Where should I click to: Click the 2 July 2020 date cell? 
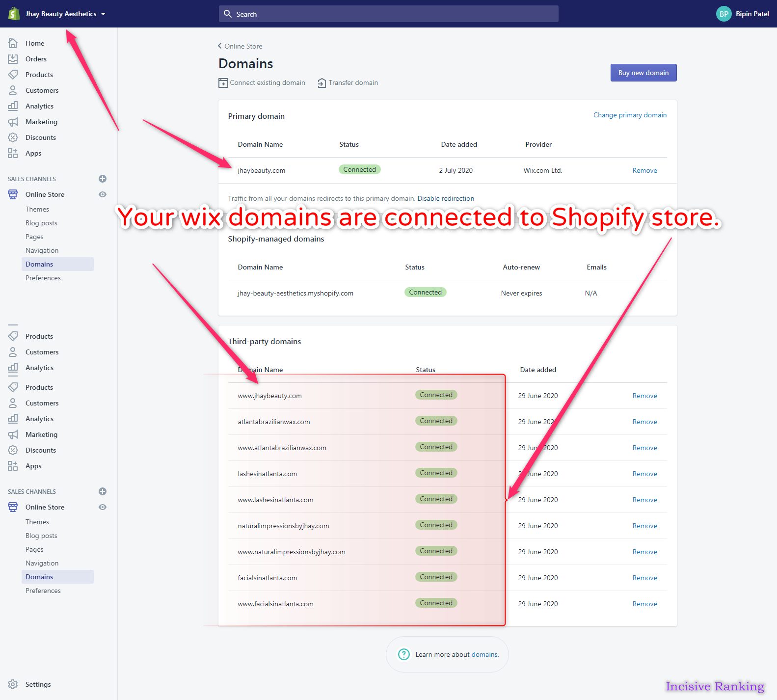click(456, 170)
